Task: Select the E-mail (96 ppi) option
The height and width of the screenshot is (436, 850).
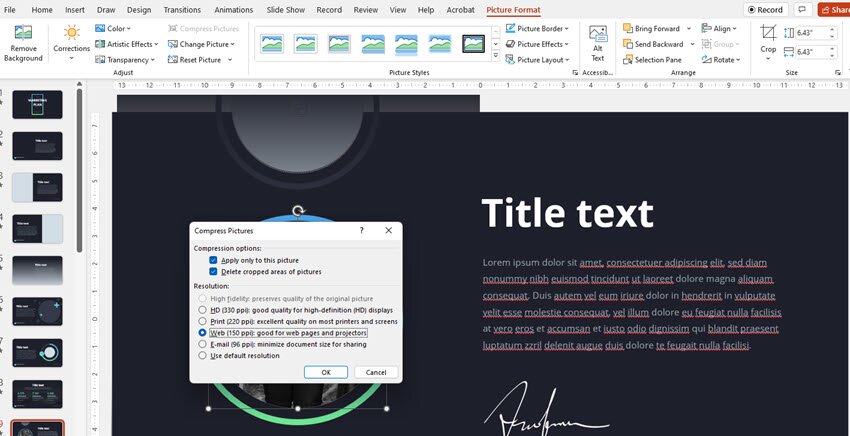Action: tap(203, 344)
